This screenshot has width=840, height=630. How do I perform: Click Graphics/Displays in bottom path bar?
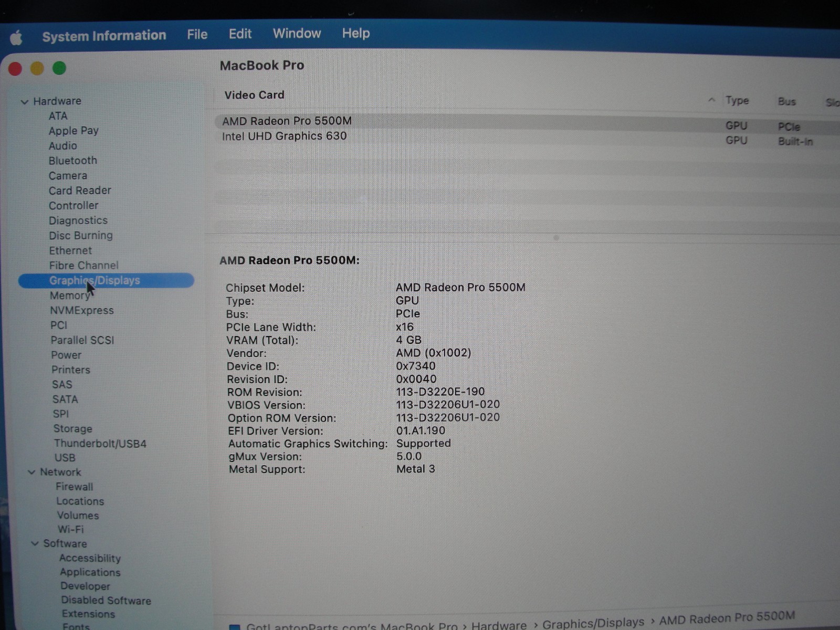[593, 623]
